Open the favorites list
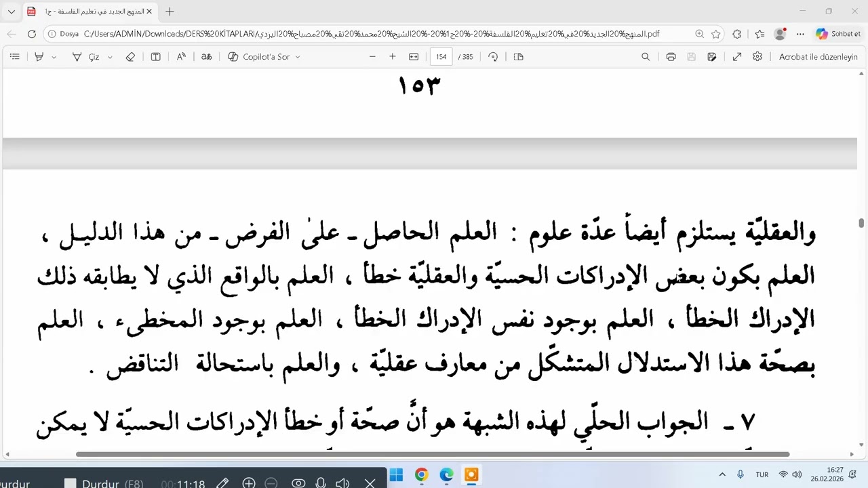This screenshot has height=488, width=868. tap(759, 34)
